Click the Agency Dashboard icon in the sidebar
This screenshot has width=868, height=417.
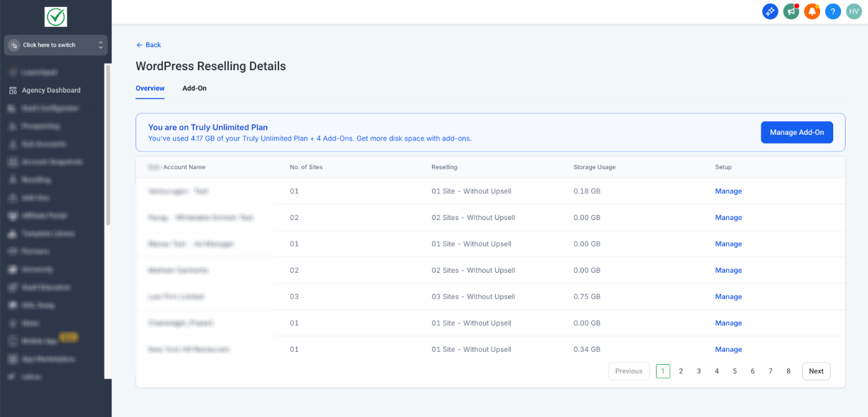pyautogui.click(x=13, y=90)
